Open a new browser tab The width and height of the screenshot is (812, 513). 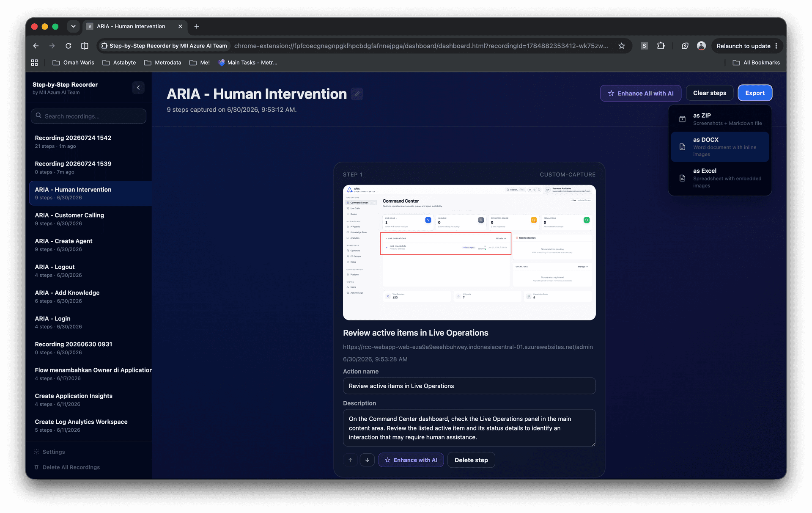coord(197,26)
